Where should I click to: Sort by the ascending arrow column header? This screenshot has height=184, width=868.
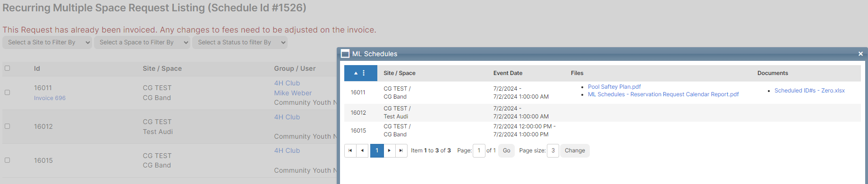356,73
